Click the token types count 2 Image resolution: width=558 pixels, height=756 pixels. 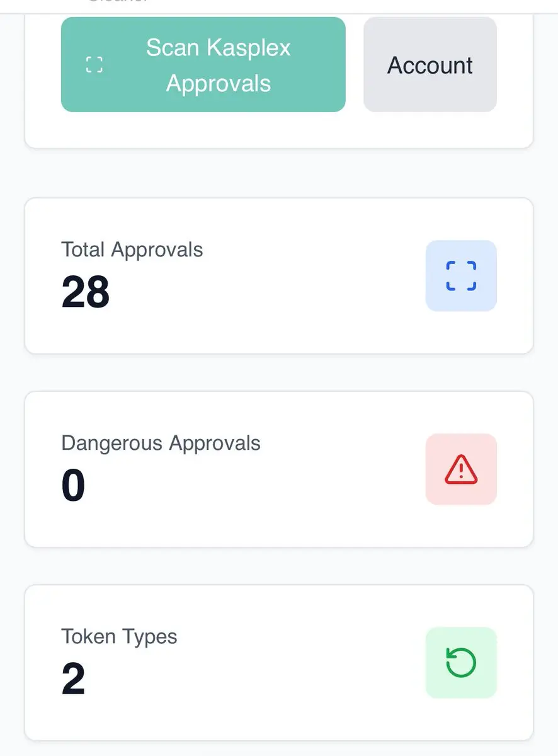tap(73, 679)
